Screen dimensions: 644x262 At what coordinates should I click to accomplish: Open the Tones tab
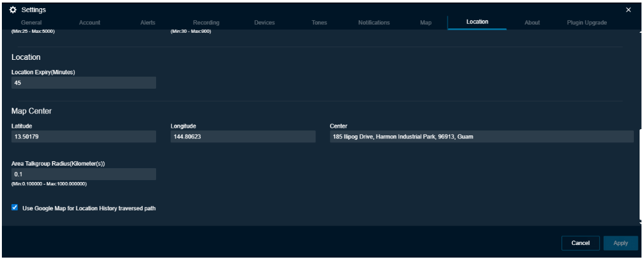click(x=319, y=23)
